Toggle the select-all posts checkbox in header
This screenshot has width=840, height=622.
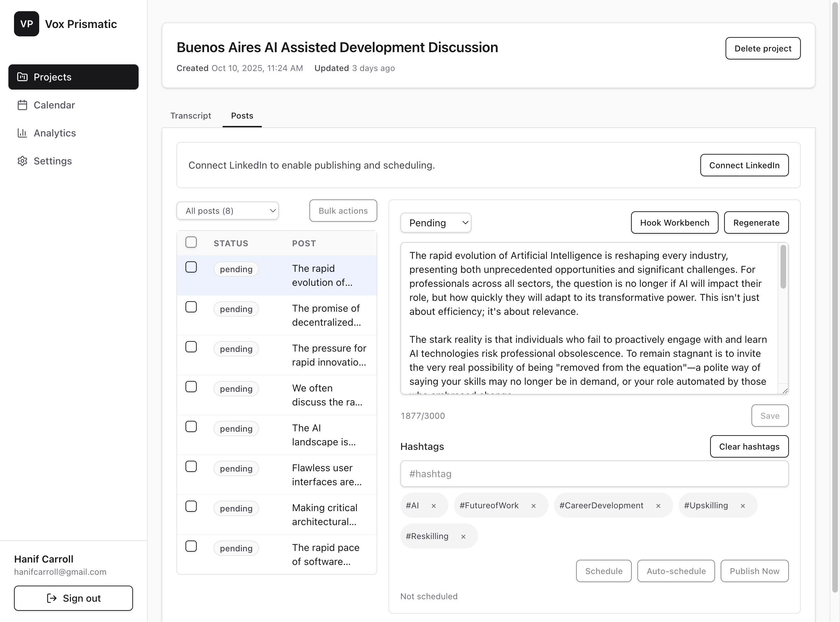pos(191,242)
